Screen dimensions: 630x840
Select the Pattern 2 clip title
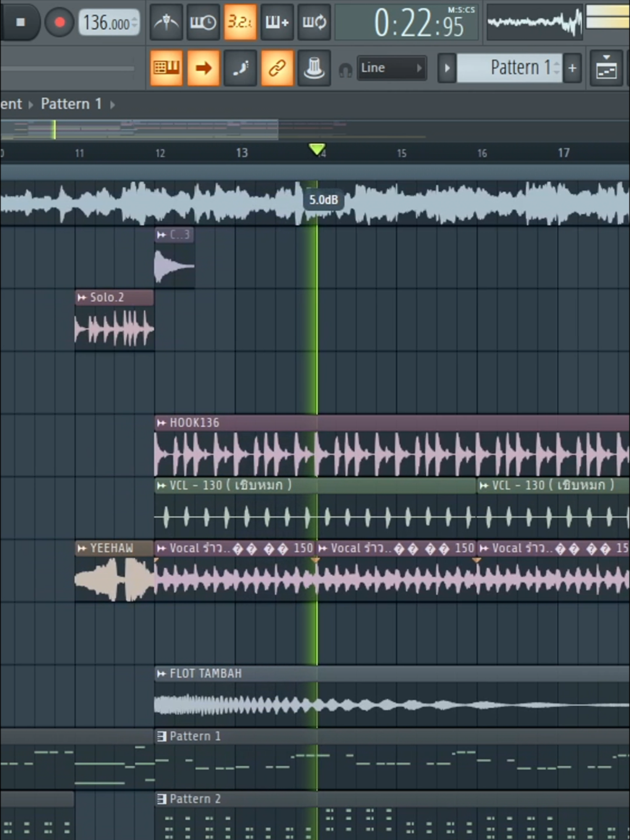tap(195, 799)
